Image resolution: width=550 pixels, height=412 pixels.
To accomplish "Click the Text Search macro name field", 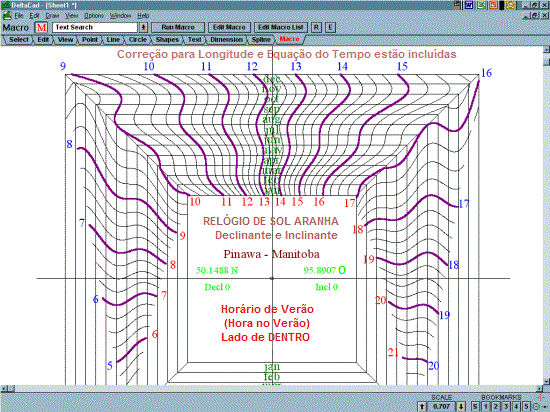I will click(x=95, y=27).
